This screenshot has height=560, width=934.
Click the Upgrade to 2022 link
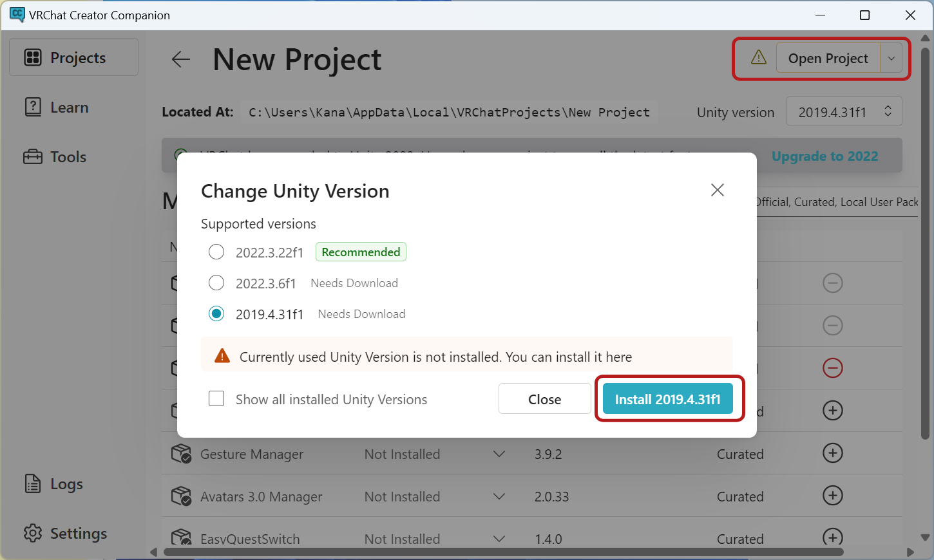pyautogui.click(x=824, y=156)
